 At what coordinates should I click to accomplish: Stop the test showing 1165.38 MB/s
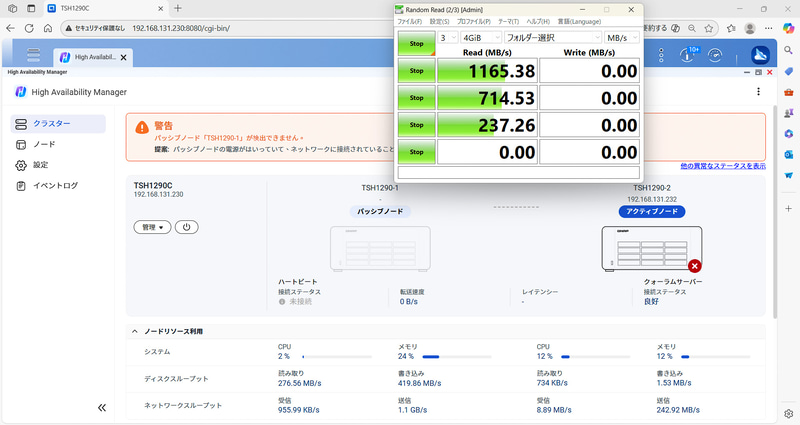click(416, 71)
